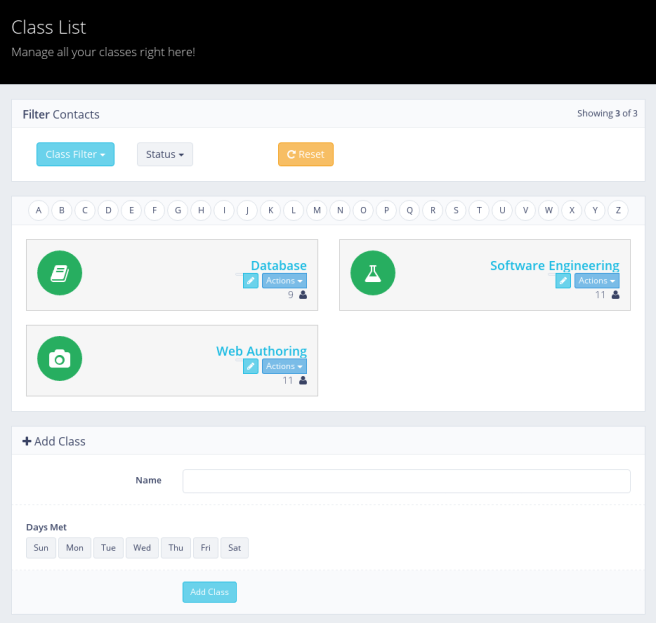Filter classes by letter W
Screen dimensions: 656x623
coord(549,210)
